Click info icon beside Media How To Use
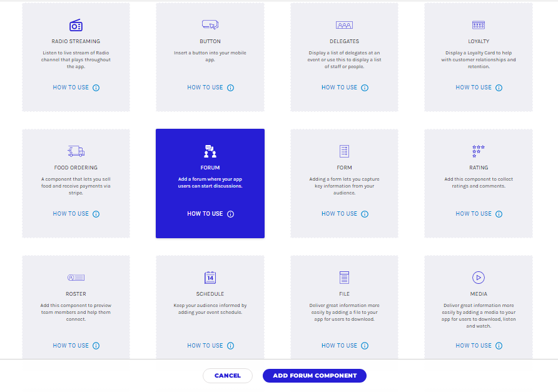558x392 pixels. point(499,346)
